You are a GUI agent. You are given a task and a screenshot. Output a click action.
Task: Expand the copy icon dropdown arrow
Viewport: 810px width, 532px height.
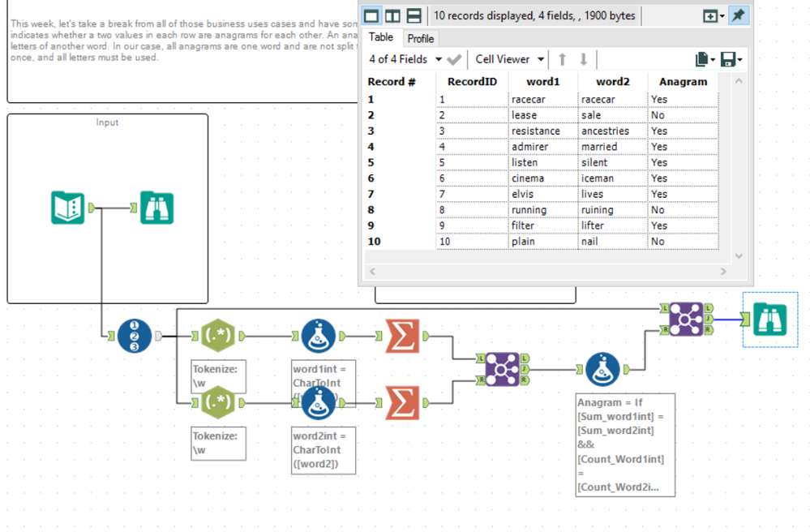(x=713, y=60)
